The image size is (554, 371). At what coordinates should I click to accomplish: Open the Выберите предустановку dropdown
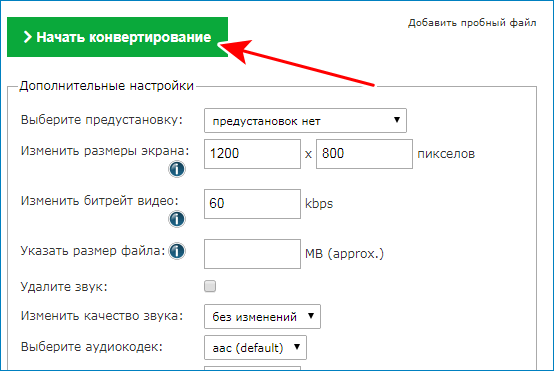point(305,121)
